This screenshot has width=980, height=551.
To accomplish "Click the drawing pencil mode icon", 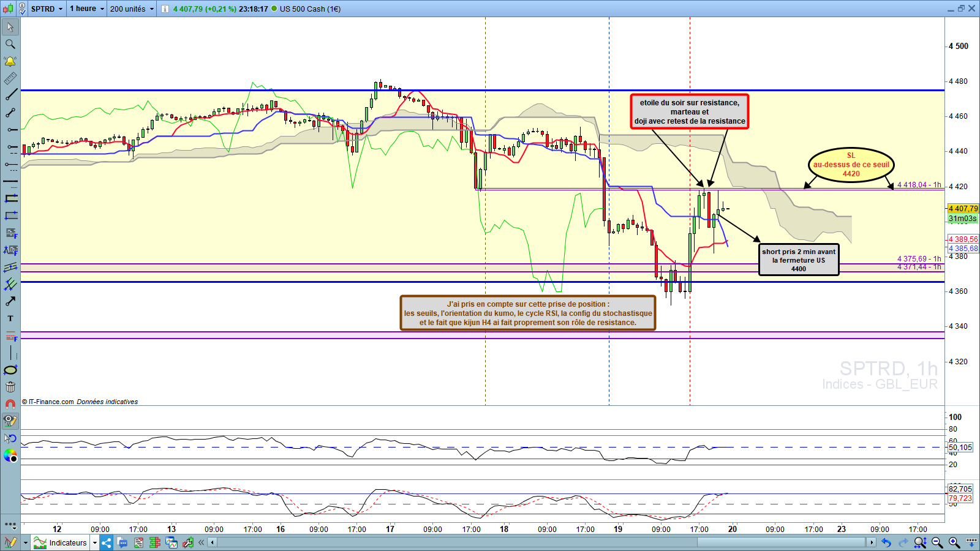I will pos(10,542).
